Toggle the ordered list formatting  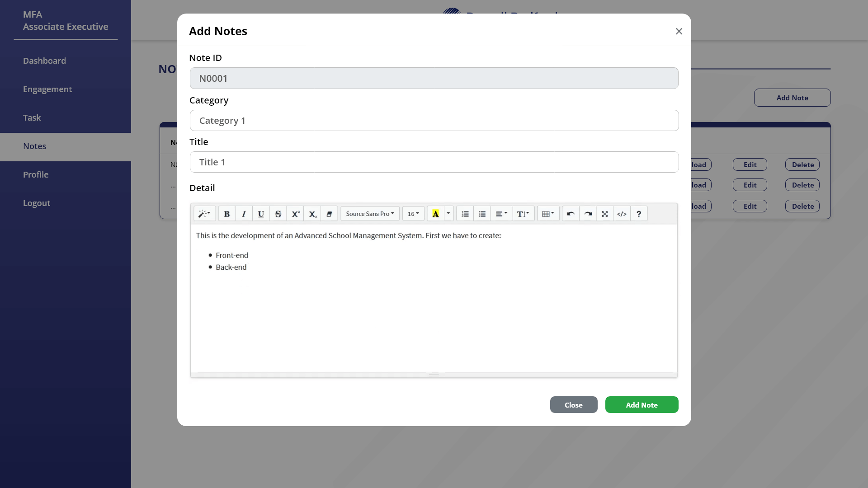(x=465, y=213)
